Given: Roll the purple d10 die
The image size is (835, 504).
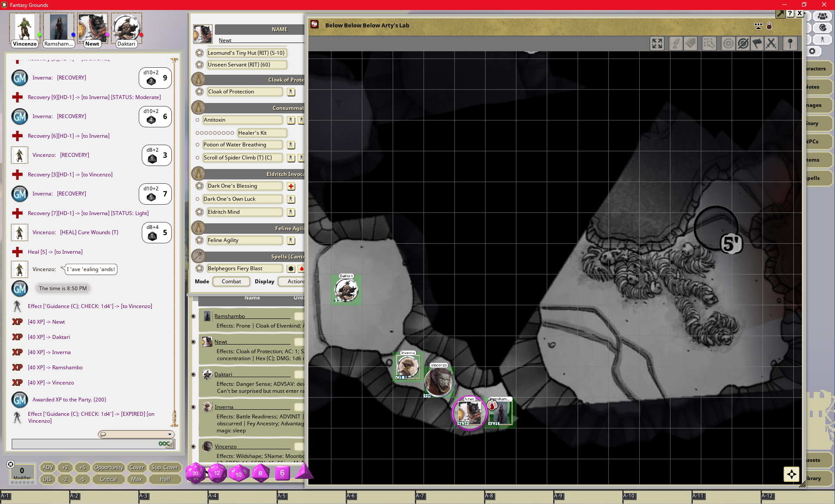Looking at the screenshot, I should tap(239, 473).
